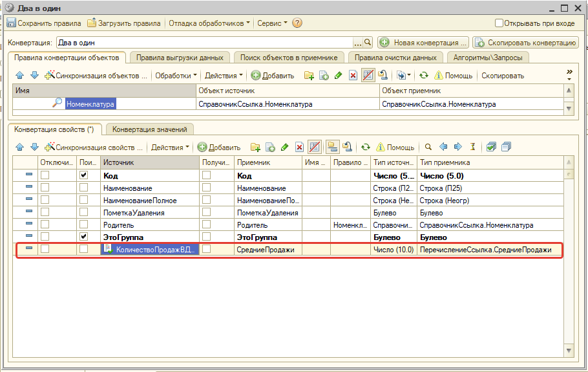Toggle 'Получи...' checkbox in НаименованиеПолное row
Image resolution: width=588 pixels, height=372 pixels.
point(206,200)
